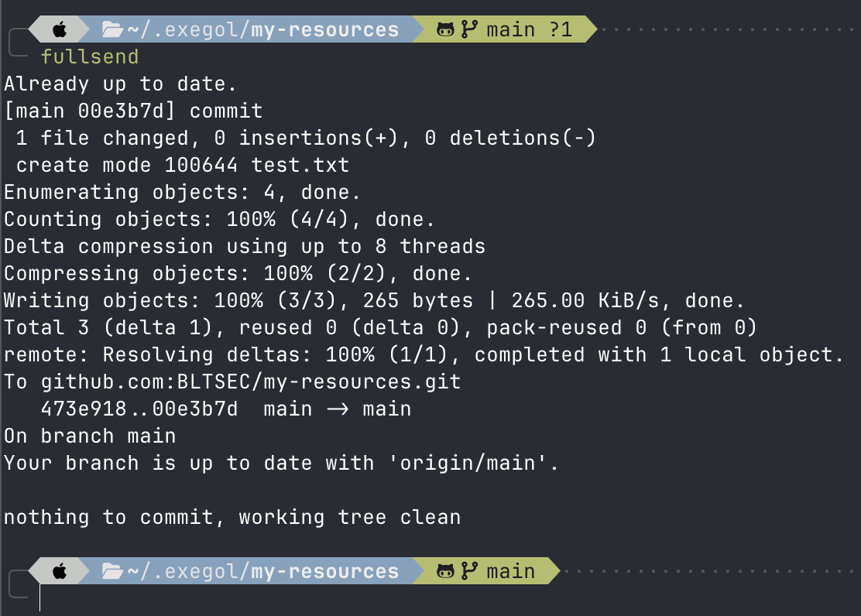Click the GitHub octocat icon beside 'main ?1'
The width and height of the screenshot is (861, 616).
tap(446, 30)
